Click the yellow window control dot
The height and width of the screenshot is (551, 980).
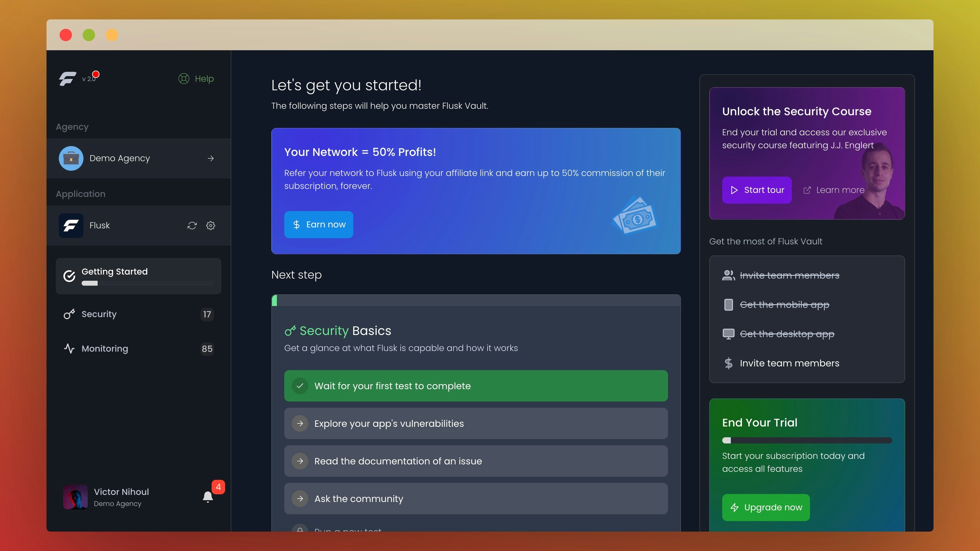(112, 35)
